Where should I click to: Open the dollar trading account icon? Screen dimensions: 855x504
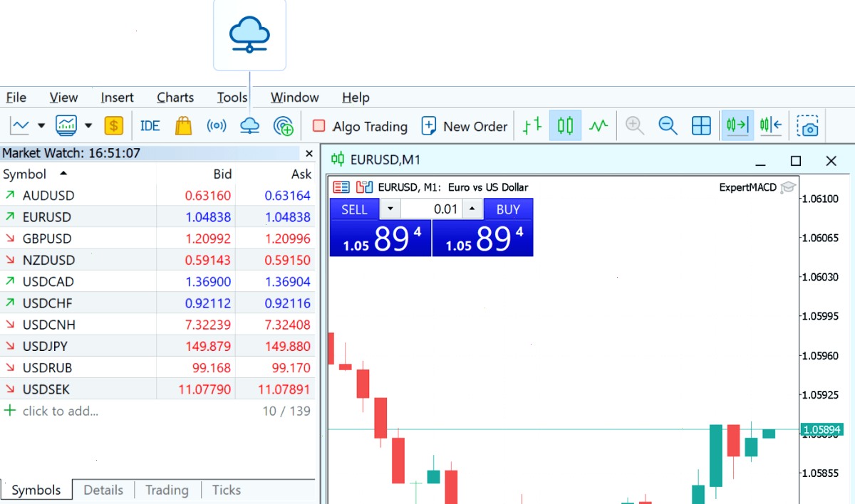point(114,126)
